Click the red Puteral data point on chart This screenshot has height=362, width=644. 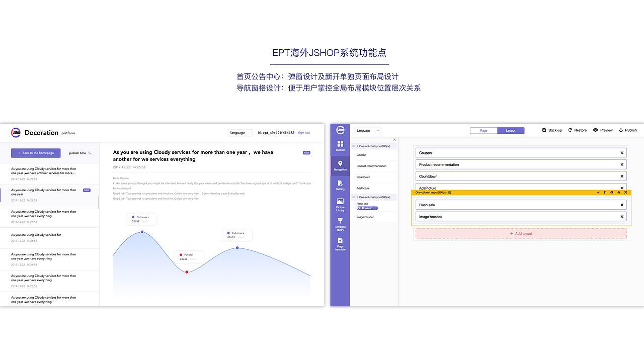click(187, 272)
